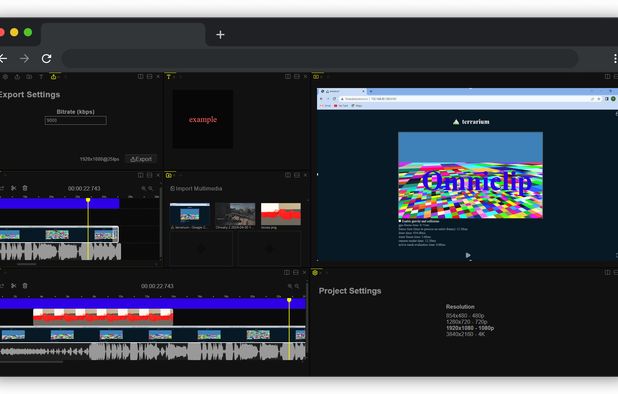This screenshot has height=394, width=618.
Task: Select the text tab icon above the example preview
Action: click(x=169, y=76)
